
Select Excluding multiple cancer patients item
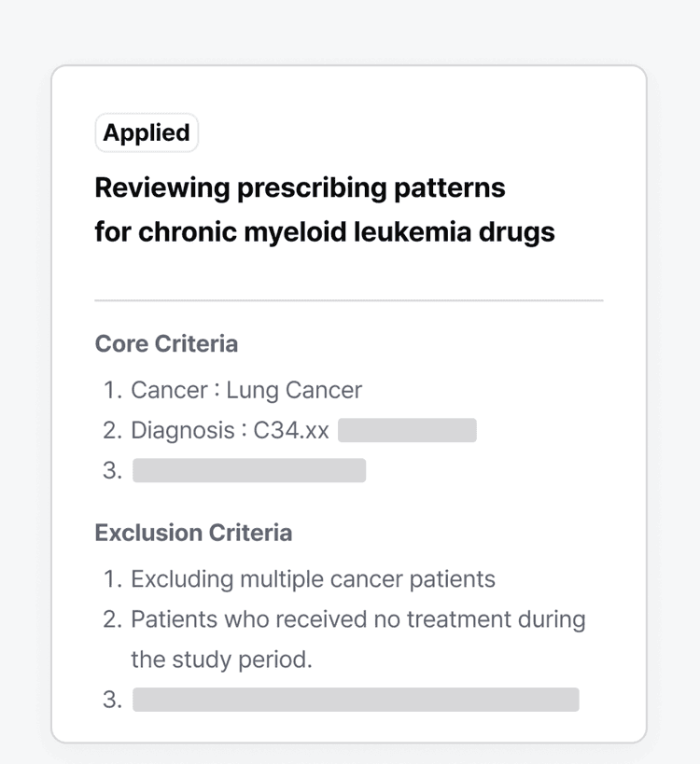[313, 579]
